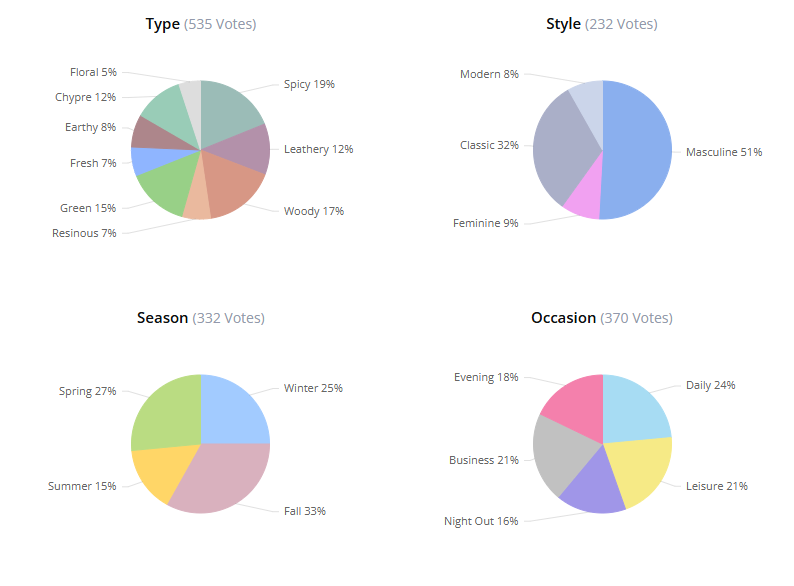
Task: Click the Leathery 12% label
Action: (318, 149)
